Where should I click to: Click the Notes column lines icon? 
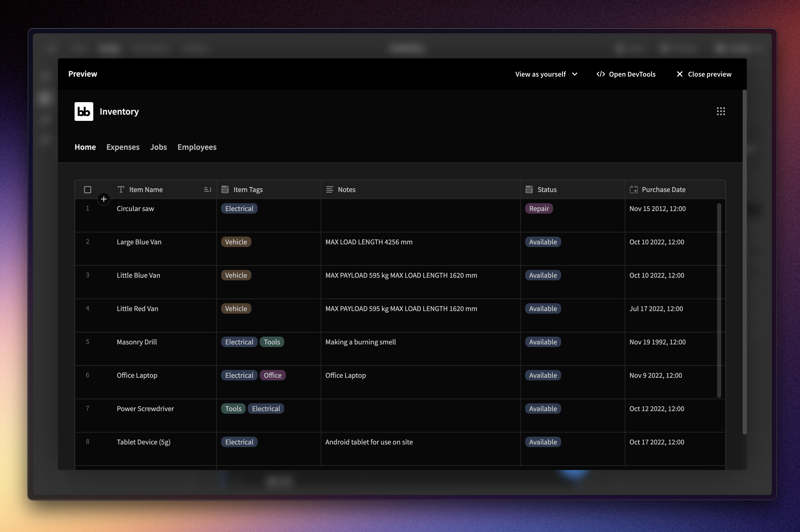coord(329,189)
